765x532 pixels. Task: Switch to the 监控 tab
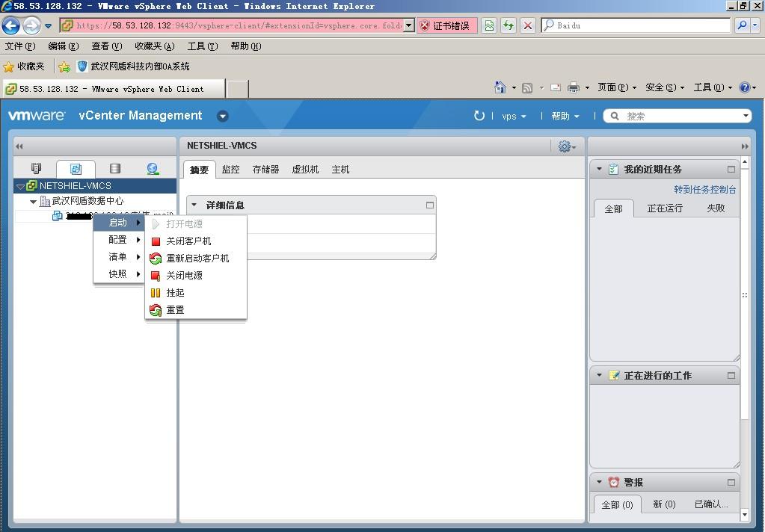[231, 169]
